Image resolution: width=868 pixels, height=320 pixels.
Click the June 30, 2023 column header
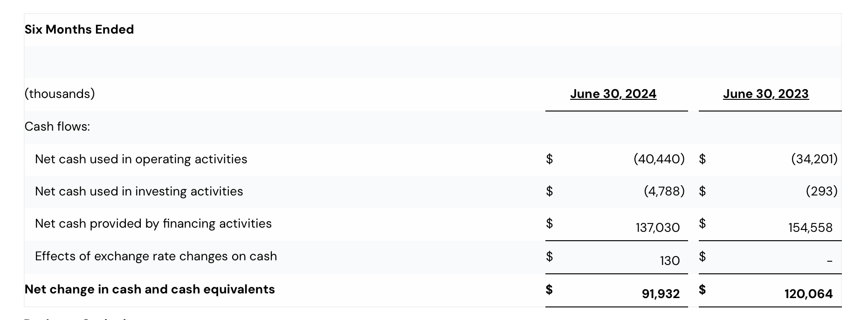pyautogui.click(x=765, y=94)
